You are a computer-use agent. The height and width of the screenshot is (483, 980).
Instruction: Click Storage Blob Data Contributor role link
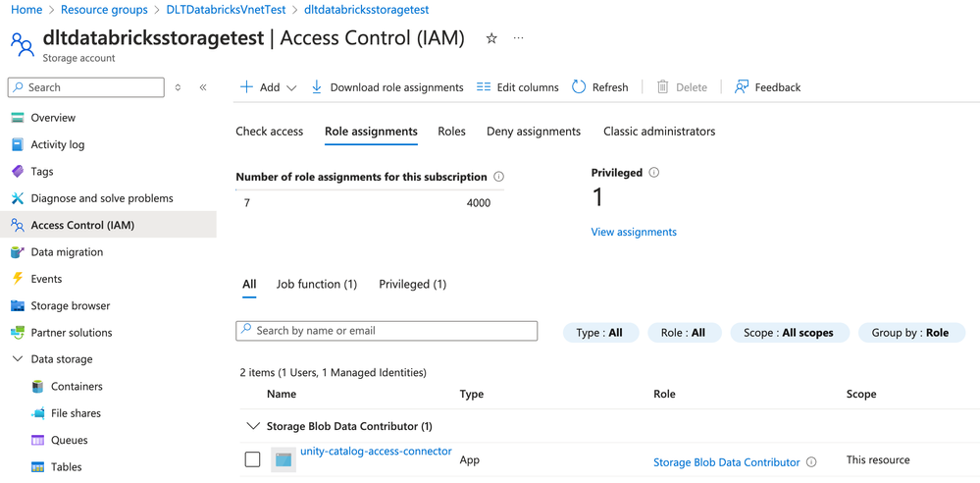[x=726, y=462]
